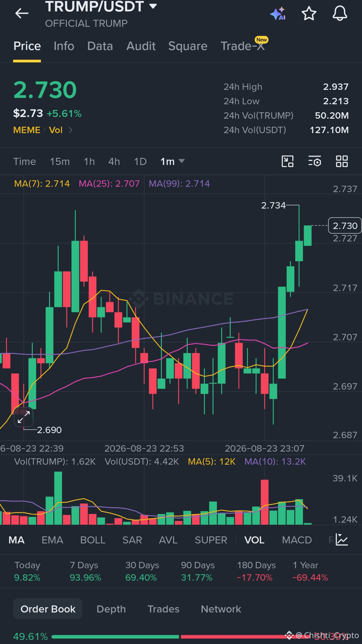Screen dimensions: 362x644
Task: Click the 30 Days 69.40% value
Action: click(141, 578)
